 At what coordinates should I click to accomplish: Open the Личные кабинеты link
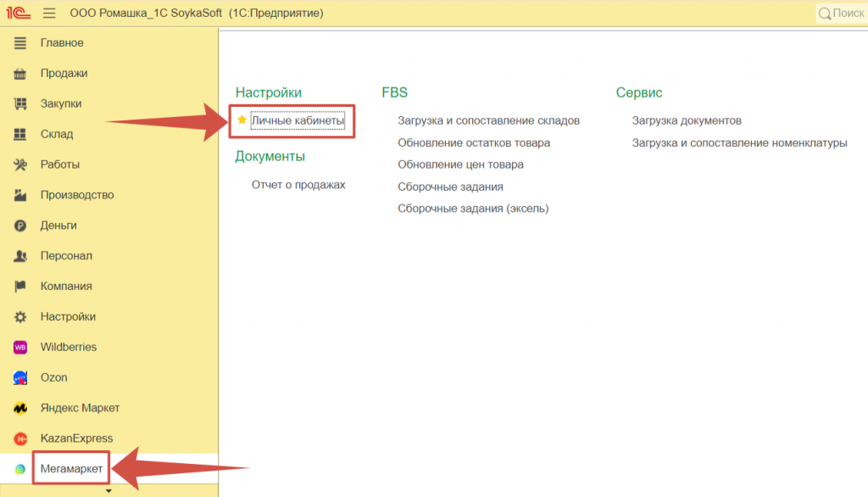tap(298, 121)
